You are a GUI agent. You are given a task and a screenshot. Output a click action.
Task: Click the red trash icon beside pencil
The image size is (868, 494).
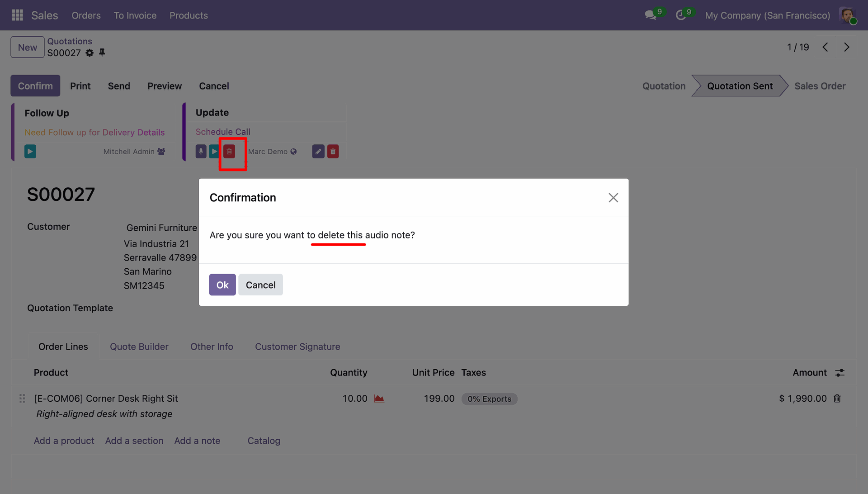(333, 152)
